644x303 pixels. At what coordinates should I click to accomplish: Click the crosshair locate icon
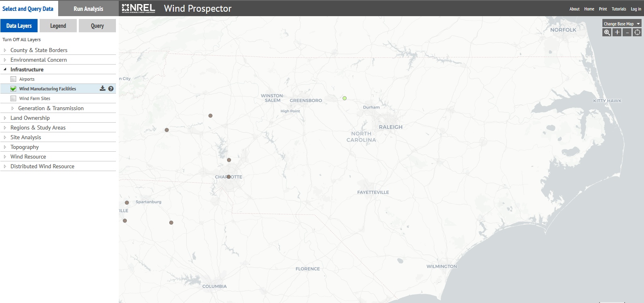[x=637, y=33]
